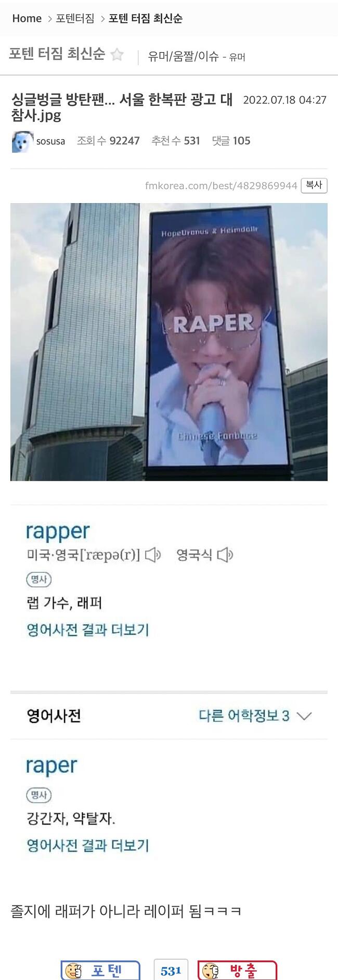Viewport: 338px width, 980px height.
Task: Click the thumbs-up icon on 포텐 button
Action: pos(74,971)
